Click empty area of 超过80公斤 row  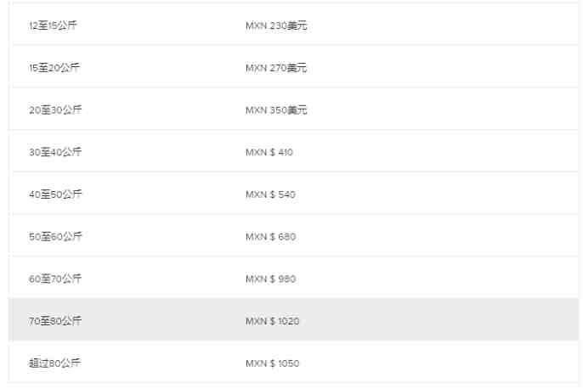pyautogui.click(x=438, y=362)
